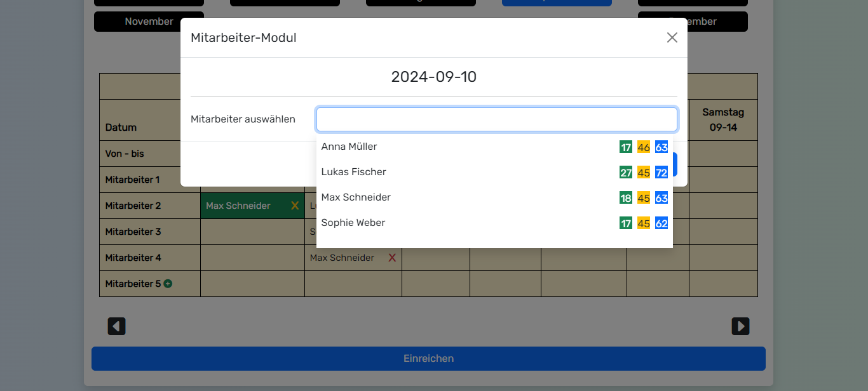The image size is (868, 391).
Task: Switch to the November month button
Action: (x=149, y=22)
